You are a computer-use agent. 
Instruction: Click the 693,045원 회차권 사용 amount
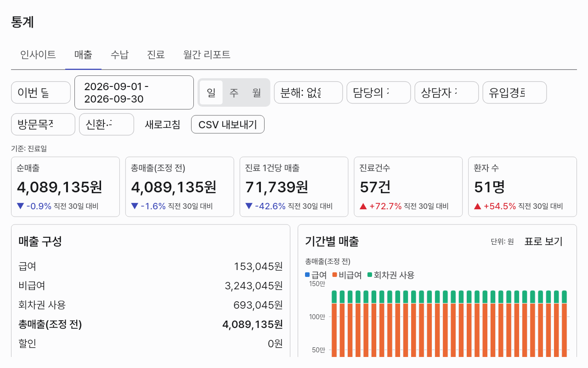click(x=258, y=305)
